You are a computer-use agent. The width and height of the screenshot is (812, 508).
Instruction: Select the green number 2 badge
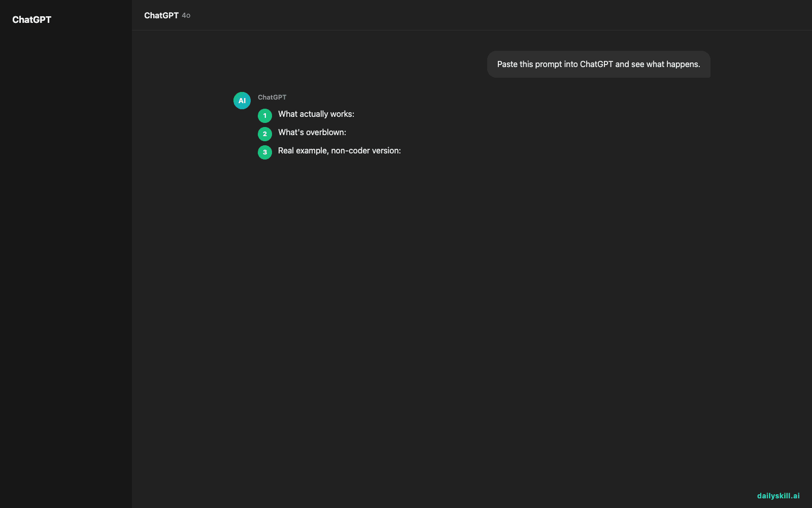point(265,134)
